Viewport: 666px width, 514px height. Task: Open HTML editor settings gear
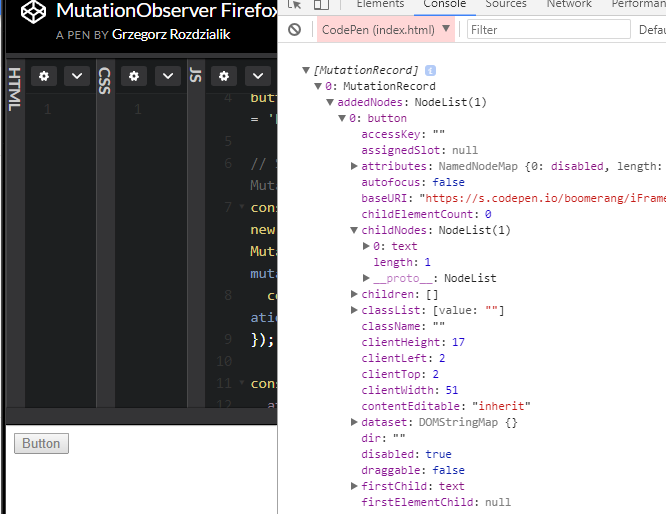coord(44,76)
